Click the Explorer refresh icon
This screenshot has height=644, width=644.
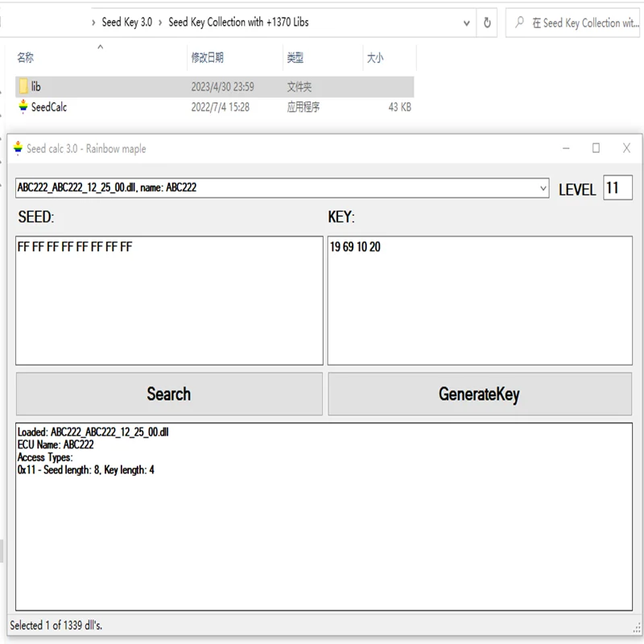487,23
